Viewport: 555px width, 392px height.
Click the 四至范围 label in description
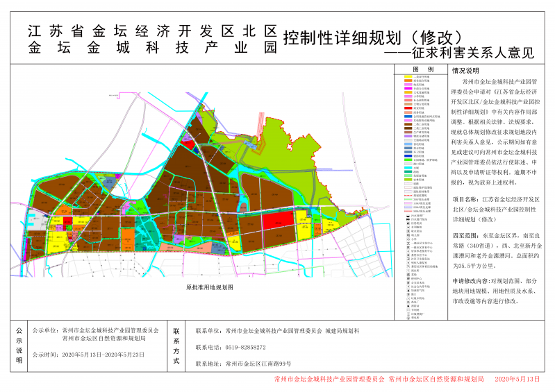(x=465, y=235)
